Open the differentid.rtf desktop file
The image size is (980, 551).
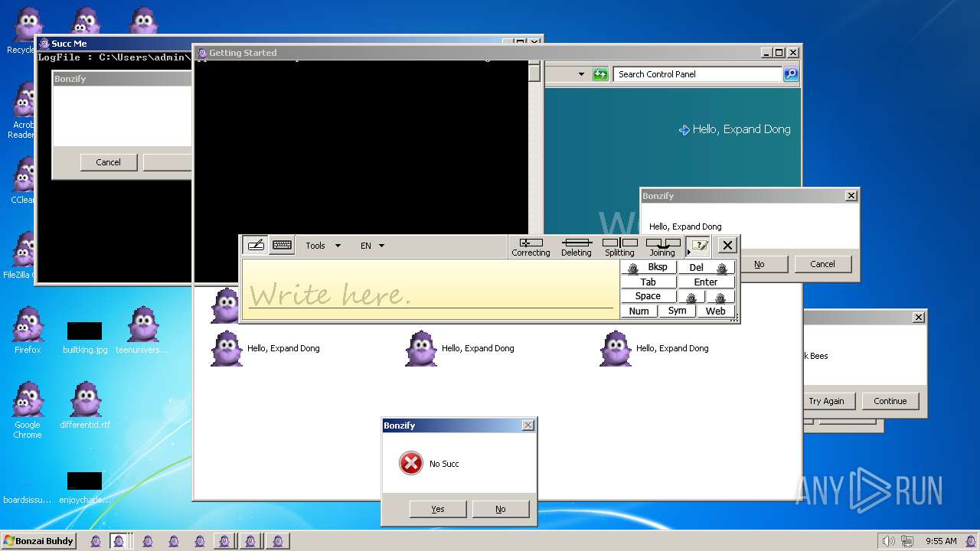pyautogui.click(x=85, y=406)
